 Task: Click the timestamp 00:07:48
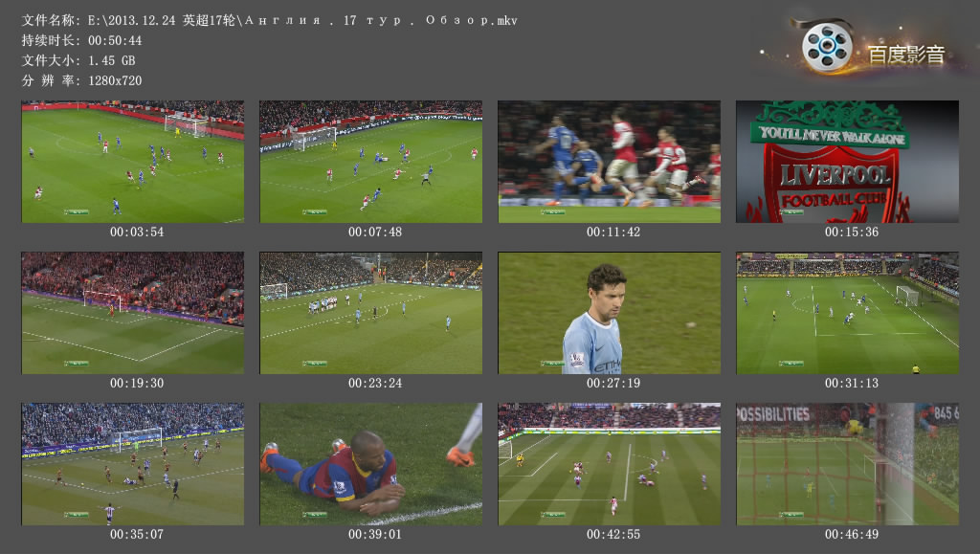click(x=375, y=232)
